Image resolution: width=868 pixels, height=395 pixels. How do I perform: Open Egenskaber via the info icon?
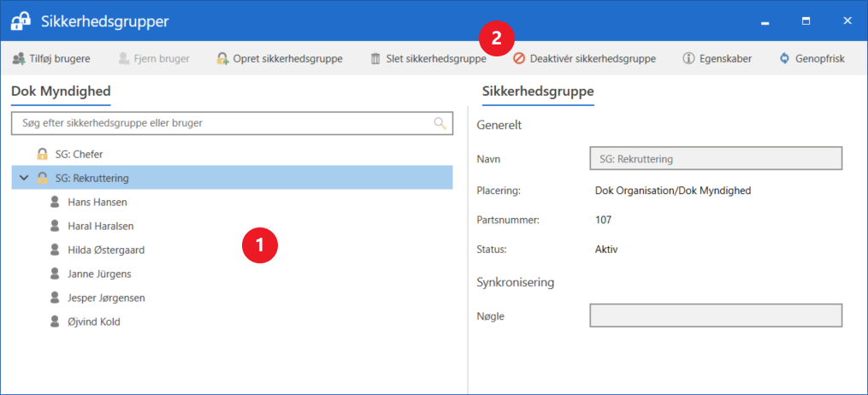point(688,59)
